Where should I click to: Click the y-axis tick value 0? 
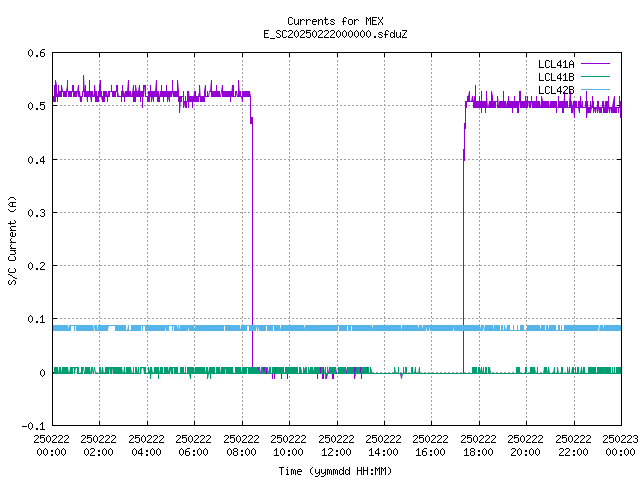42,373
